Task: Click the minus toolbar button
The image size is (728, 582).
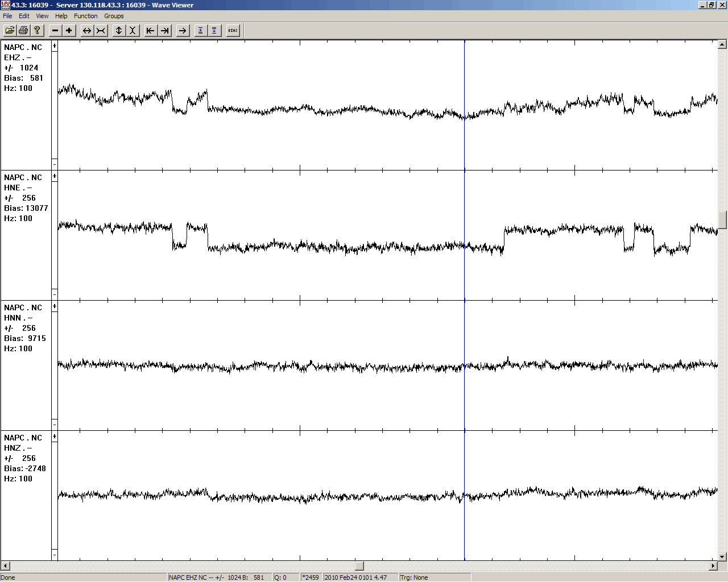Action: click(x=55, y=30)
